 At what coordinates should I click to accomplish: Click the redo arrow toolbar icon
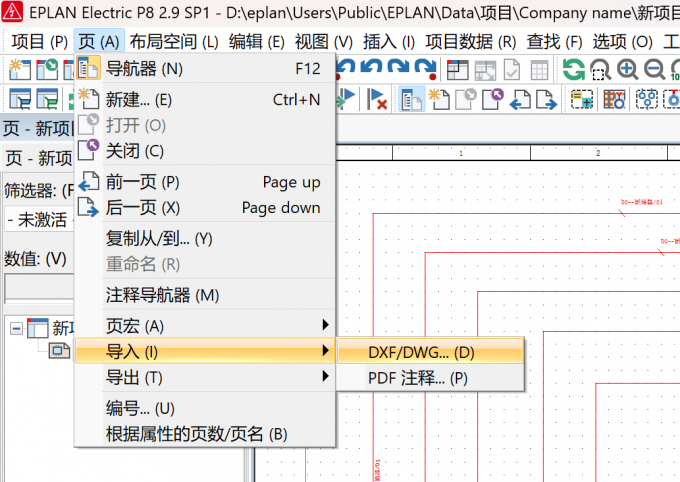(x=399, y=69)
